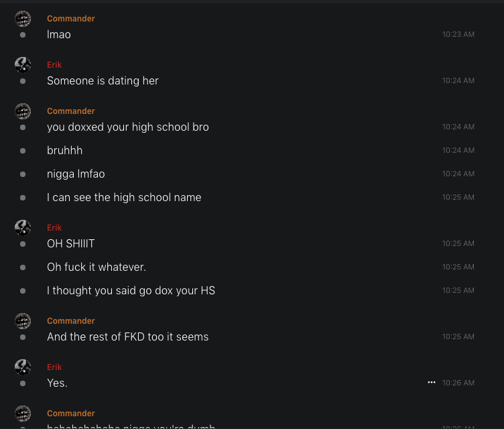This screenshot has width=504, height=429.
Task: Click Commander's avatar at the bottom of chat
Action: pyautogui.click(x=23, y=414)
